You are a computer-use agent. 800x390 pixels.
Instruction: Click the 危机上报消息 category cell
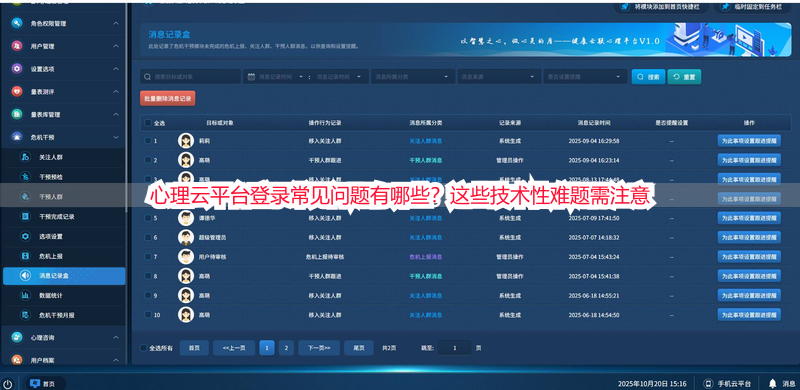426,257
